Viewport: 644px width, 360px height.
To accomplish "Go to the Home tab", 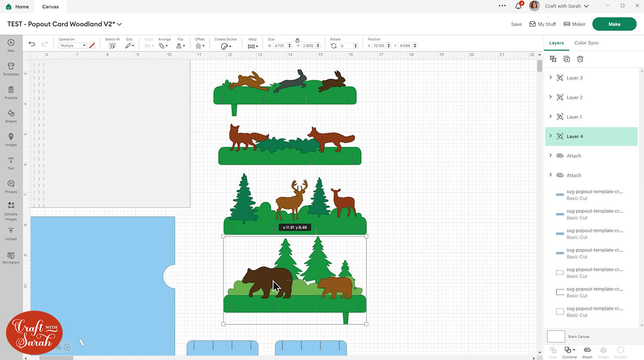I will 18,7.
